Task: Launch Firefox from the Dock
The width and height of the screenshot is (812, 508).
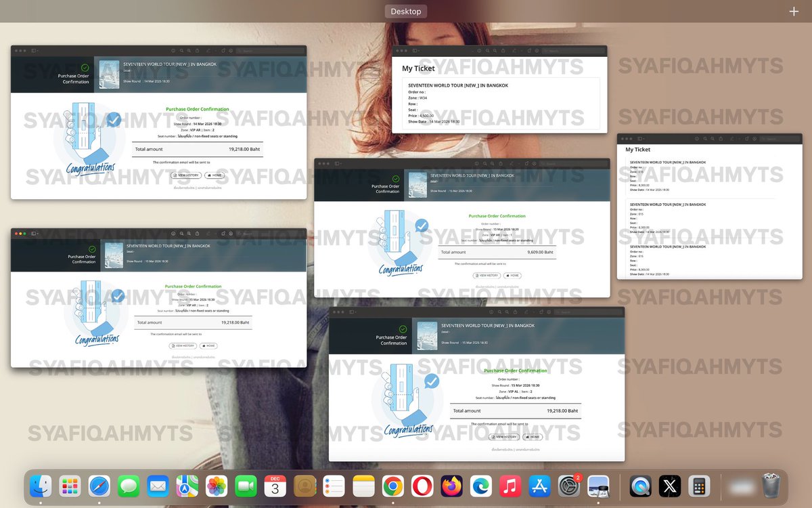Action: pyautogui.click(x=452, y=486)
